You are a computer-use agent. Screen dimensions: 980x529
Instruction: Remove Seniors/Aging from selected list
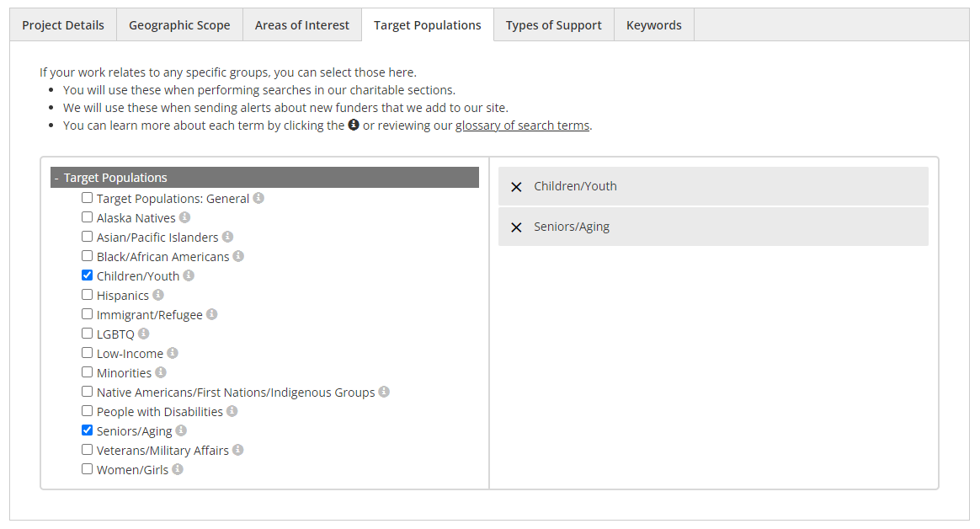coord(517,227)
